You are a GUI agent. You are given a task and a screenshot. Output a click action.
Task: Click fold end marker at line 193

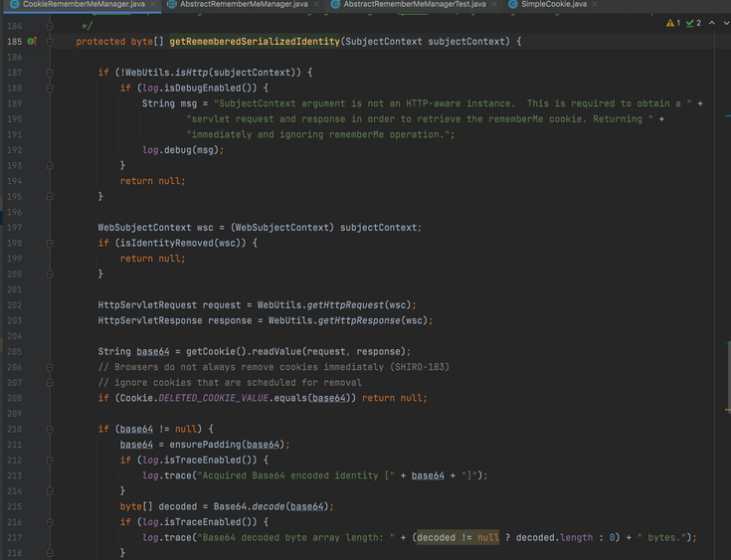[x=50, y=165]
